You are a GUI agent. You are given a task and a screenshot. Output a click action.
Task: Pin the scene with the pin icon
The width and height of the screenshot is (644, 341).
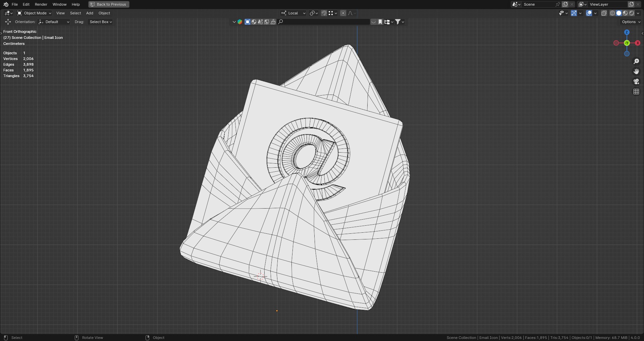pos(558,4)
